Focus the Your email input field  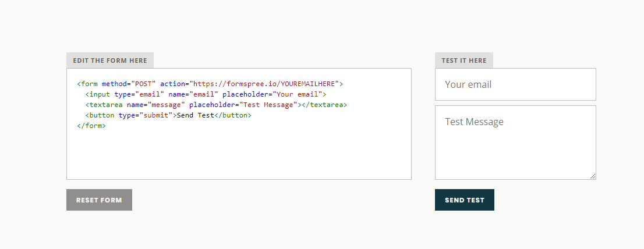(x=515, y=84)
